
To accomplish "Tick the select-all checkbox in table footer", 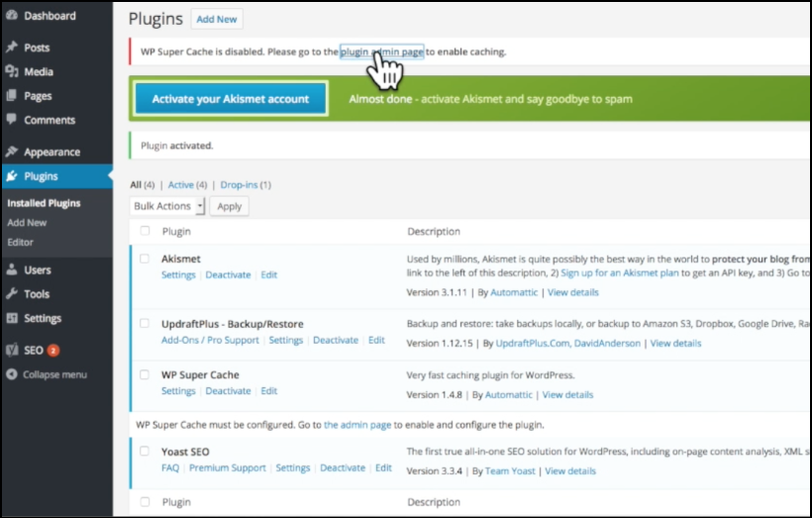I will (x=145, y=501).
